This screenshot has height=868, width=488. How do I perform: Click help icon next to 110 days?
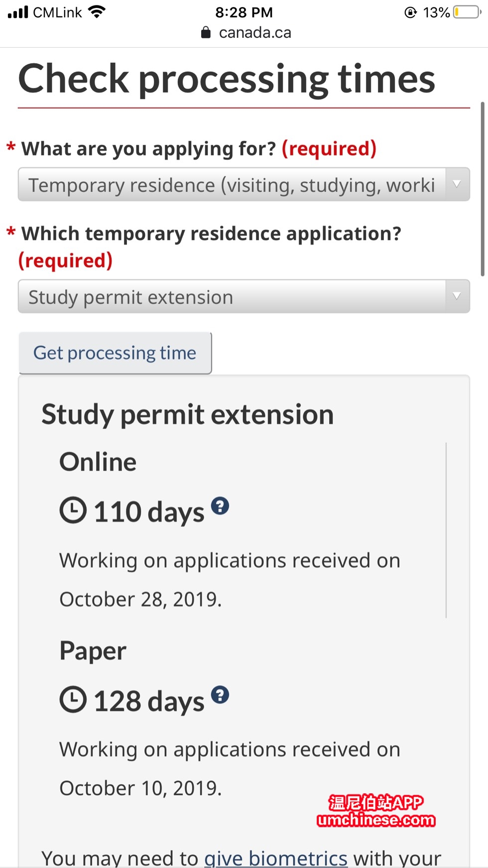tap(220, 506)
